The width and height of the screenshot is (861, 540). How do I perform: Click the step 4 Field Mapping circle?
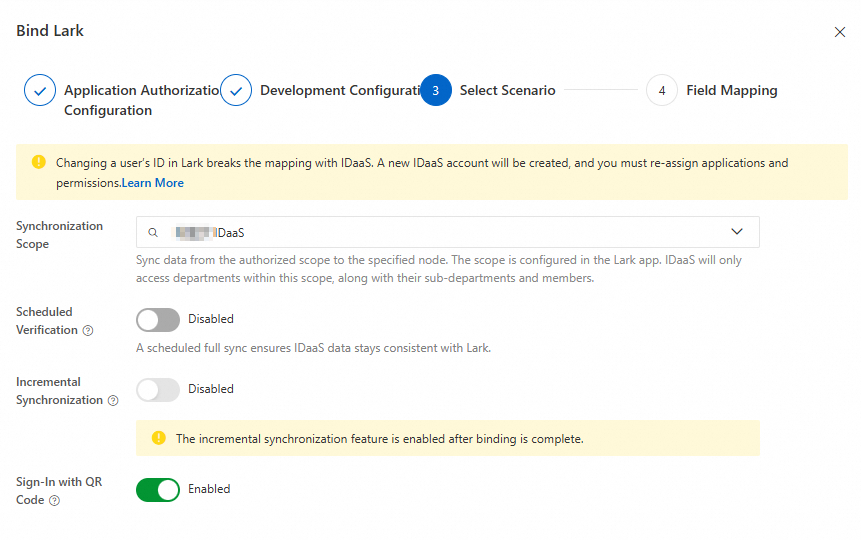(x=662, y=90)
